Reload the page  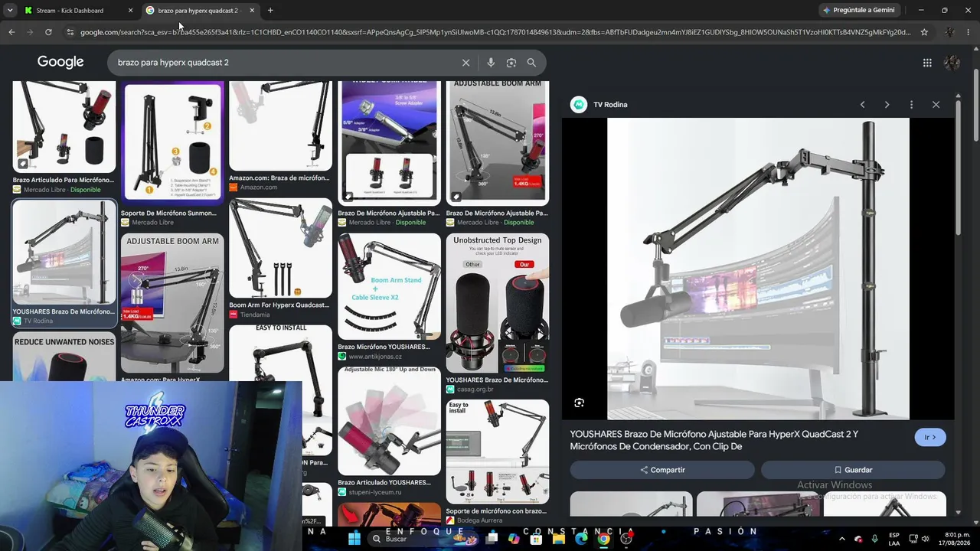[48, 32]
